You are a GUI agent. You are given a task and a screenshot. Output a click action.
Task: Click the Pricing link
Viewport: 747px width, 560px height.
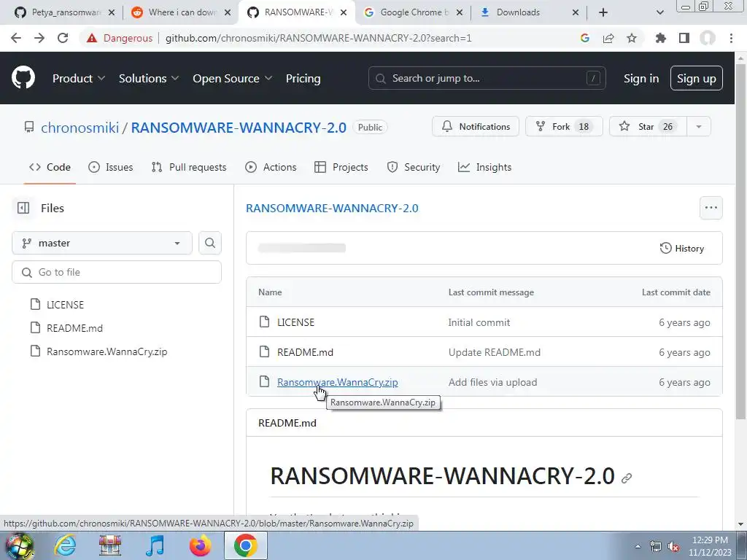(303, 79)
